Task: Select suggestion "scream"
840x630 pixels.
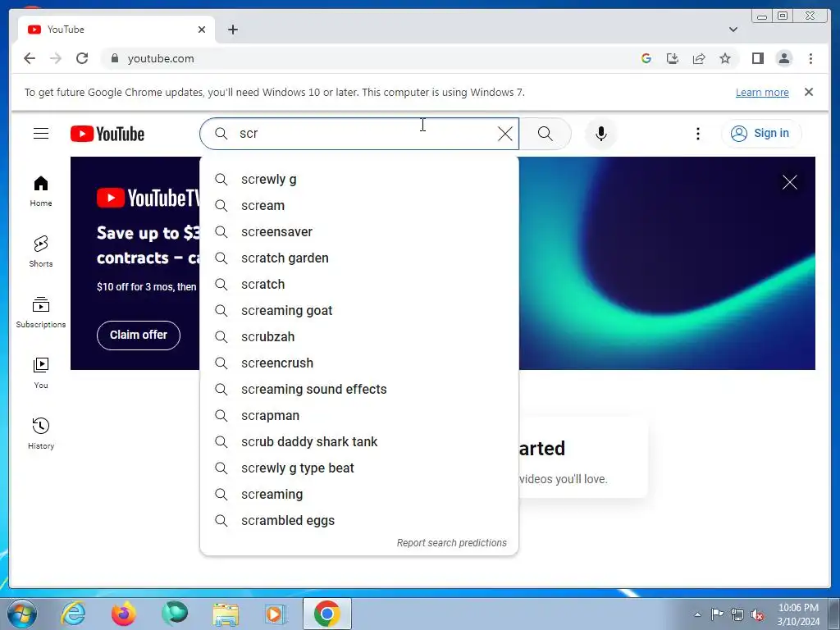Action: [359, 206]
